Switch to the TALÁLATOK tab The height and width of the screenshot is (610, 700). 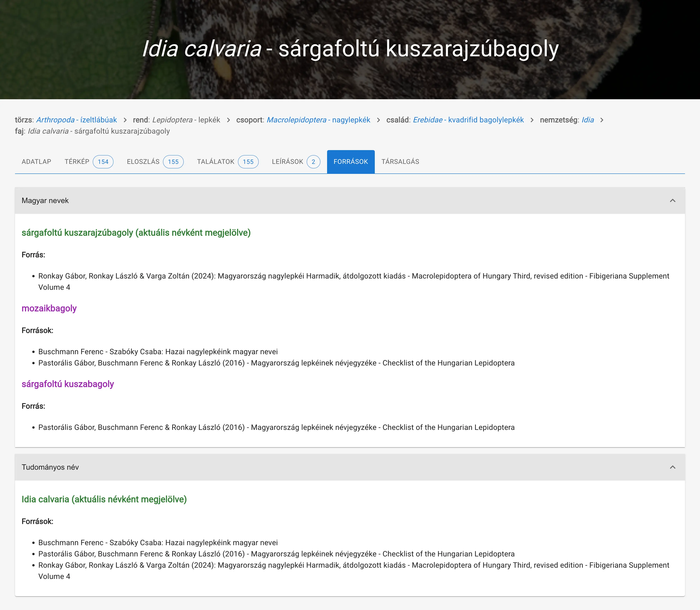[215, 162]
